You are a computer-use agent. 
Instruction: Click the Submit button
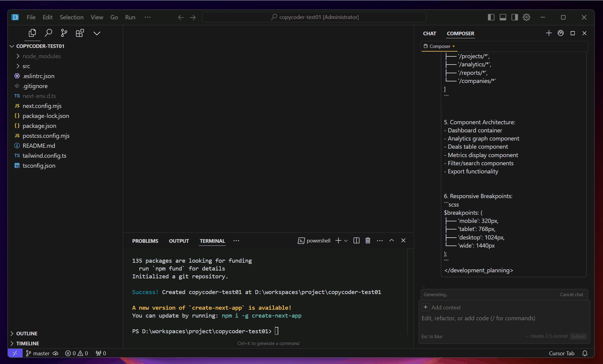[578, 336]
